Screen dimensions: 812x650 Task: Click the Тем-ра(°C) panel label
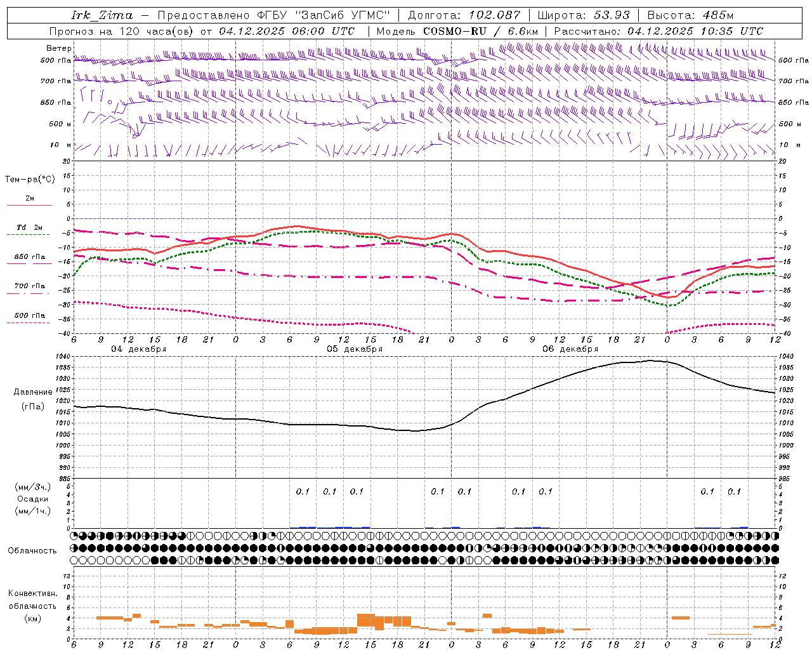(x=30, y=180)
